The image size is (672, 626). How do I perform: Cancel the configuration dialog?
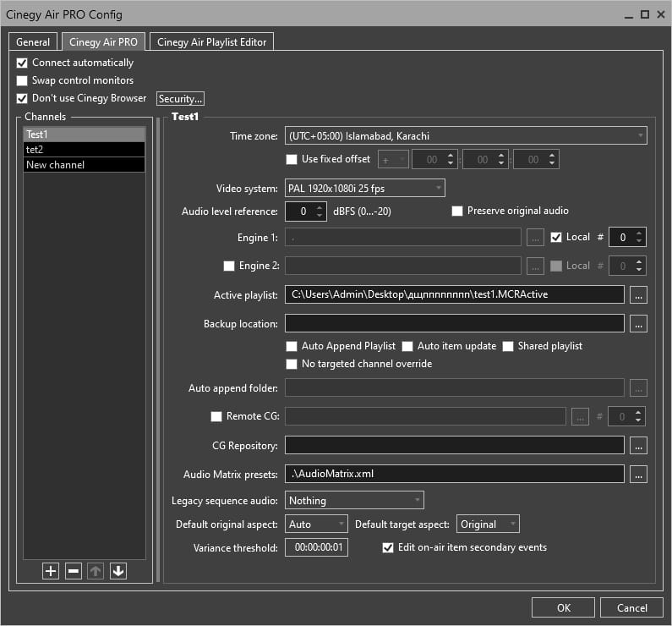[631, 607]
